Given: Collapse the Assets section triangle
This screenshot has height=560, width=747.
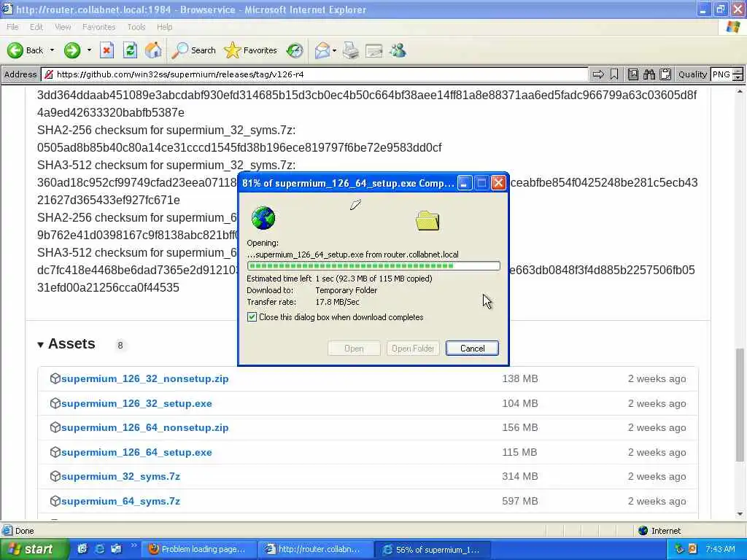Looking at the screenshot, I should pos(41,345).
